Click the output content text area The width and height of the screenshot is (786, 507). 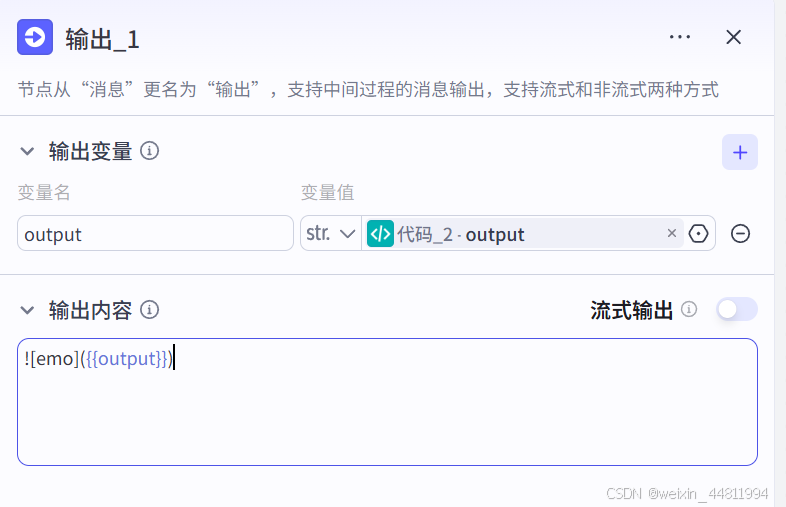387,402
